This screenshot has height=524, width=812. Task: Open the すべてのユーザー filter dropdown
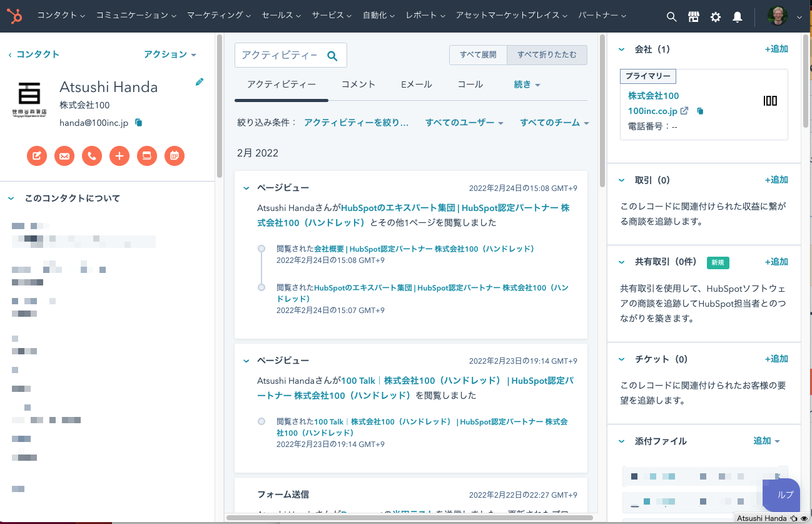point(464,123)
